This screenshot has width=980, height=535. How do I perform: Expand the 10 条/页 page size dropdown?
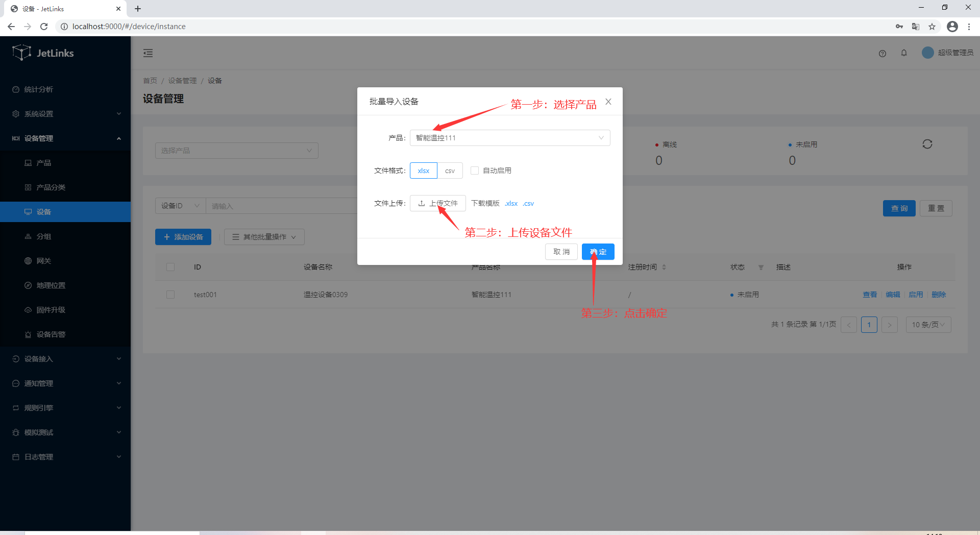click(x=927, y=325)
